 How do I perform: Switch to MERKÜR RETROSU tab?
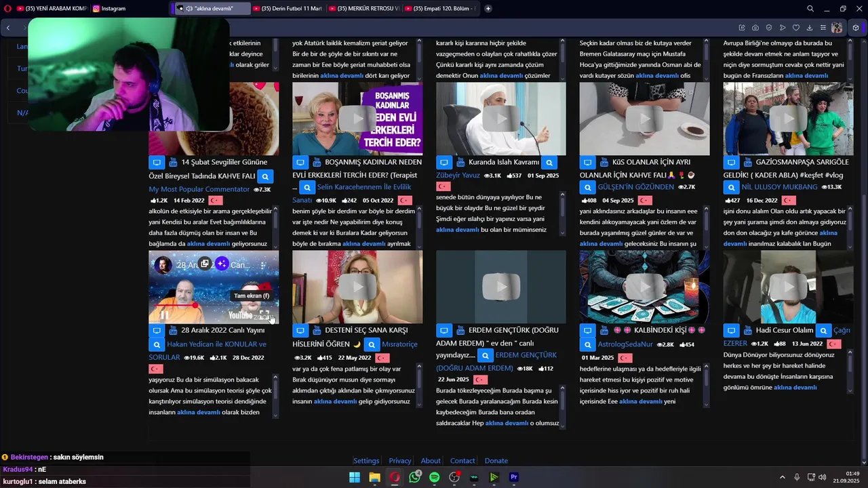click(x=363, y=9)
